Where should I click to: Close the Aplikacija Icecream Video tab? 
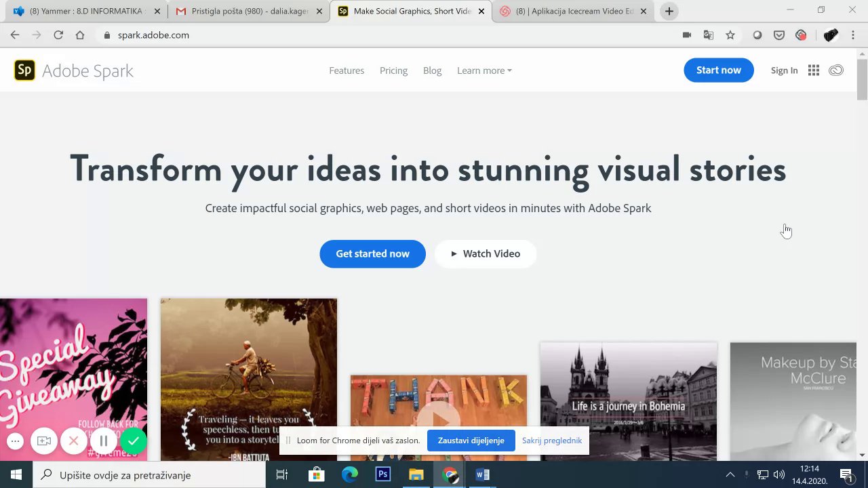(644, 12)
